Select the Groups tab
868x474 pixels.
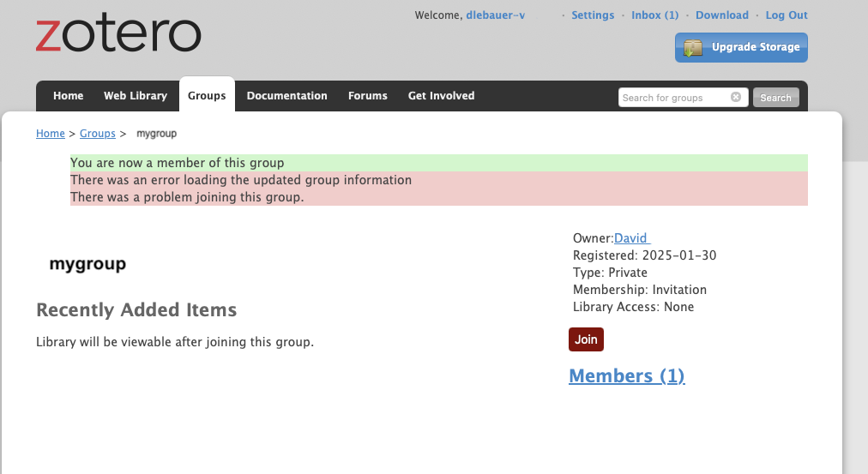pos(207,96)
